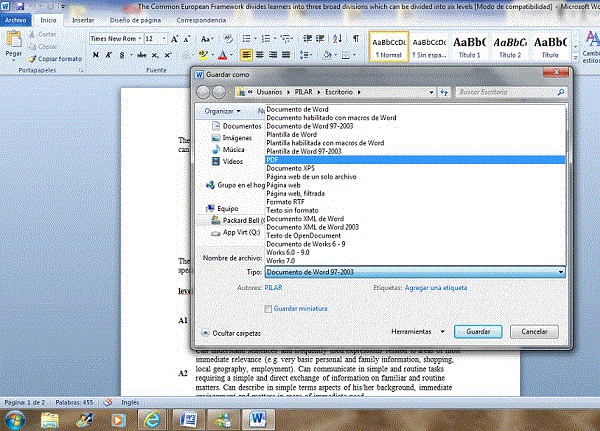Click Windows Start orb
600x431 pixels.
pyautogui.click(x=15, y=420)
